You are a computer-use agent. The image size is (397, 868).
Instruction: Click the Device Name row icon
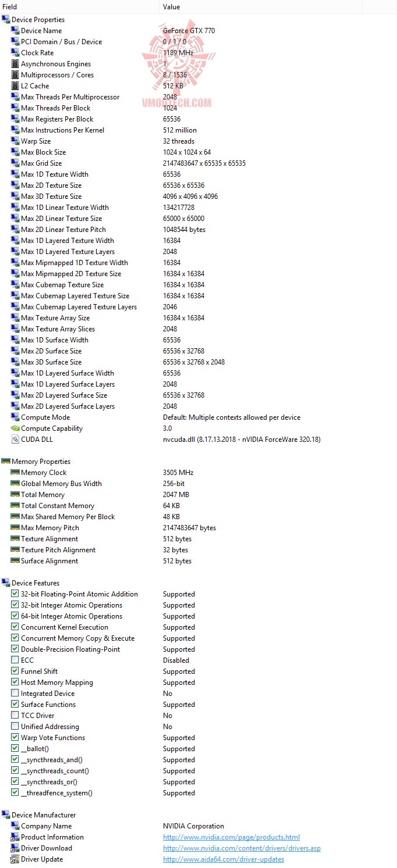tap(15, 31)
